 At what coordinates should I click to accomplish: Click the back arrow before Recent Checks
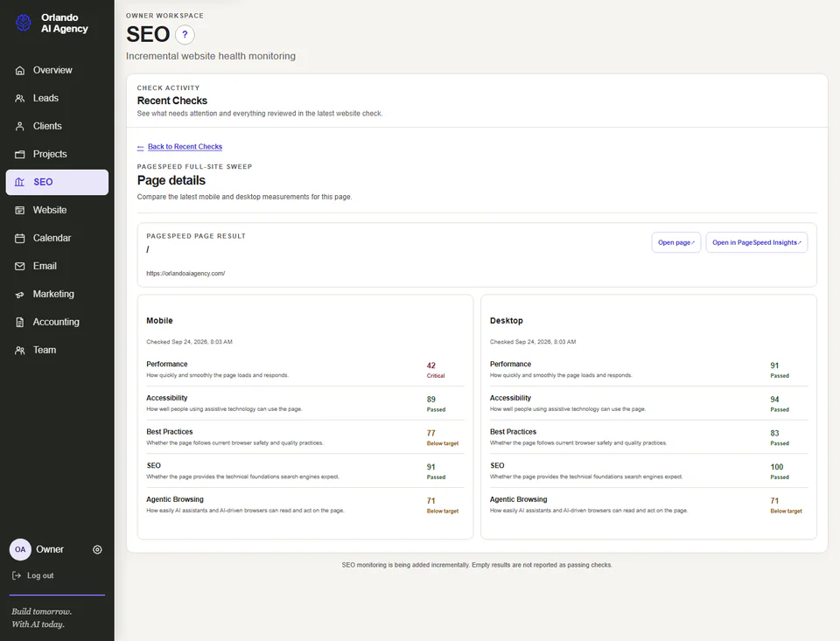coord(140,147)
